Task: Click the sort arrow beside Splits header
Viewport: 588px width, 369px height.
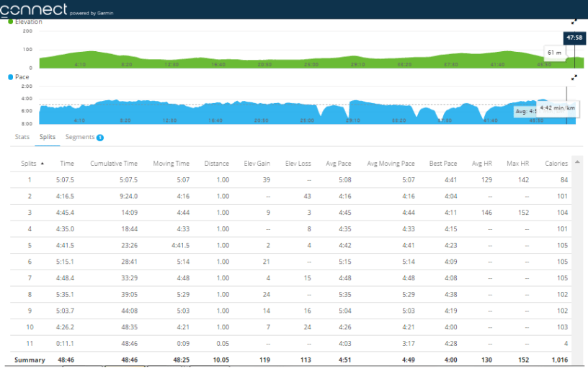Action: pos(43,164)
